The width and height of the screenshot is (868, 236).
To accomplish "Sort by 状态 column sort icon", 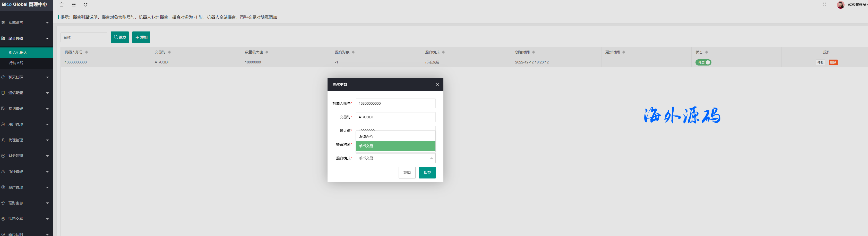I will [707, 52].
